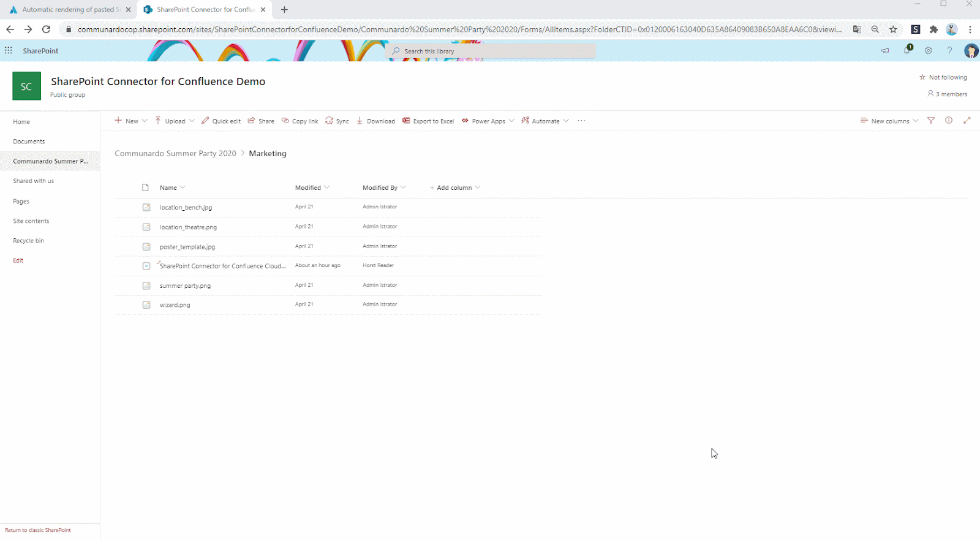Viewport: 980px width, 541px height.
Task: Click Sync toolbar button
Action: (x=337, y=121)
